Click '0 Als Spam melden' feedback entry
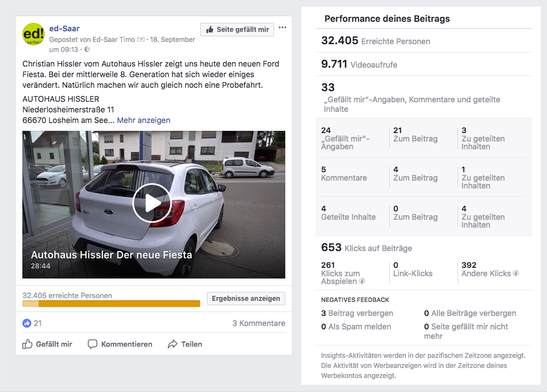The height and width of the screenshot is (392, 547). [356, 327]
